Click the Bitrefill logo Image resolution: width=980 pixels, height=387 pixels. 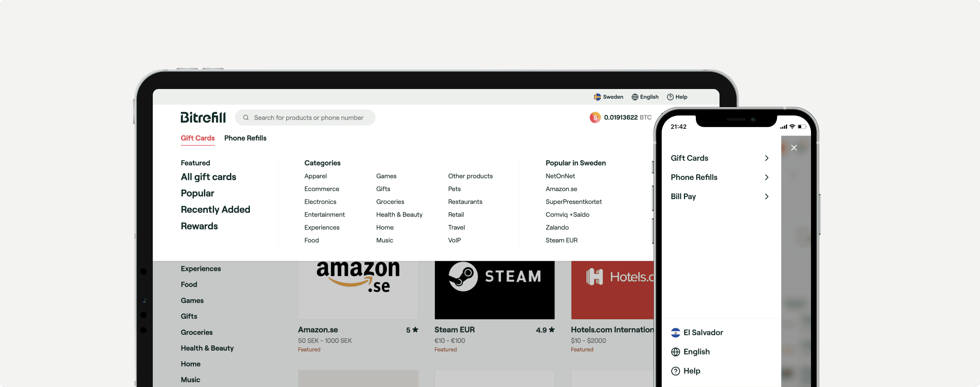(203, 118)
